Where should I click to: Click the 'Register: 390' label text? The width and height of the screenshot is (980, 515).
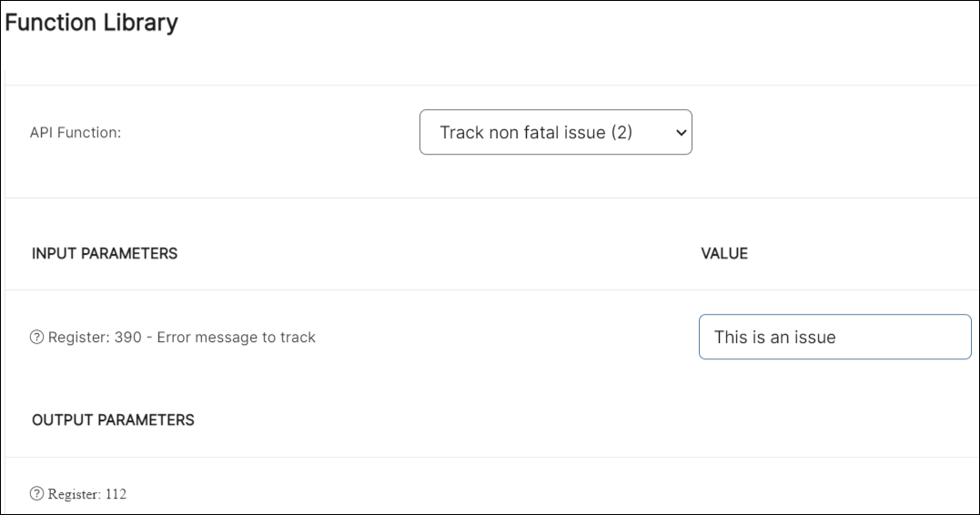coord(93,338)
